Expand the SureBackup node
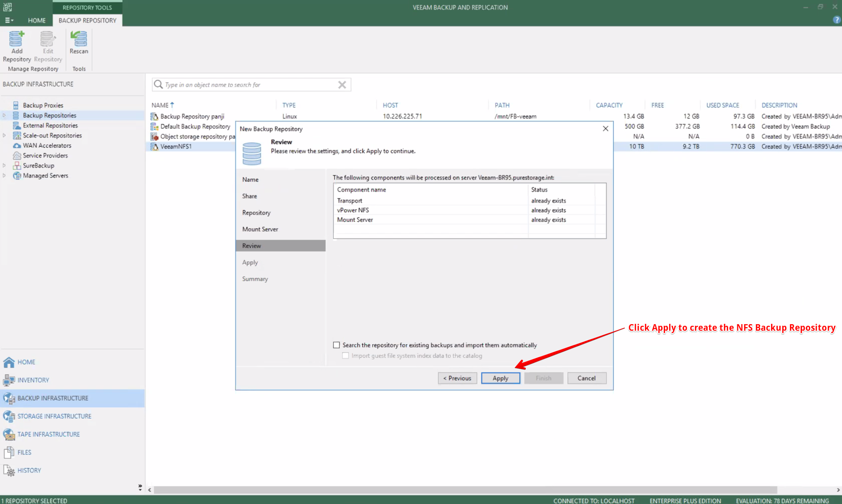 [x=4, y=166]
